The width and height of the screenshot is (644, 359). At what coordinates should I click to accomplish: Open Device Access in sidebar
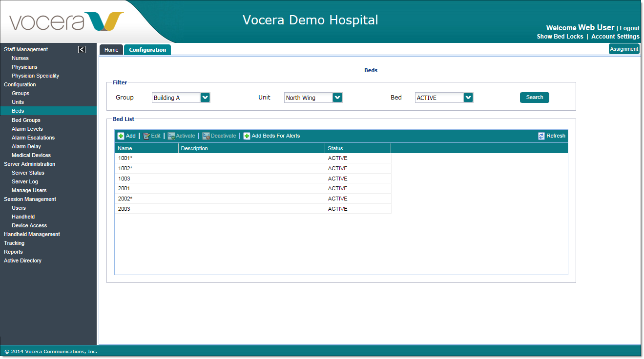29,225
